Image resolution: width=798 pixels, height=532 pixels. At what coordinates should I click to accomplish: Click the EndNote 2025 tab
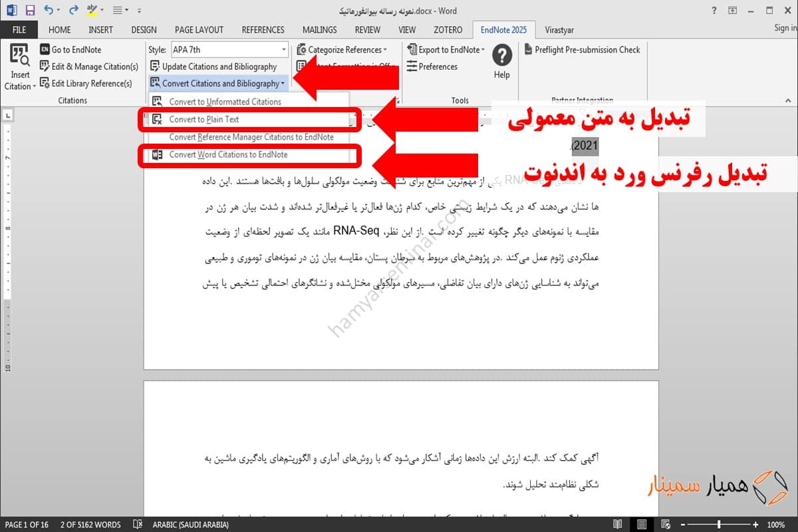click(503, 30)
